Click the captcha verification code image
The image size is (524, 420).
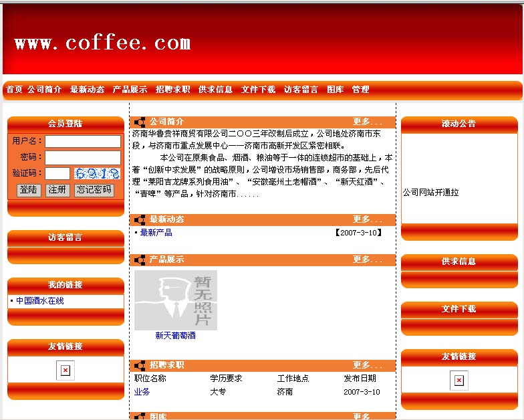97,173
